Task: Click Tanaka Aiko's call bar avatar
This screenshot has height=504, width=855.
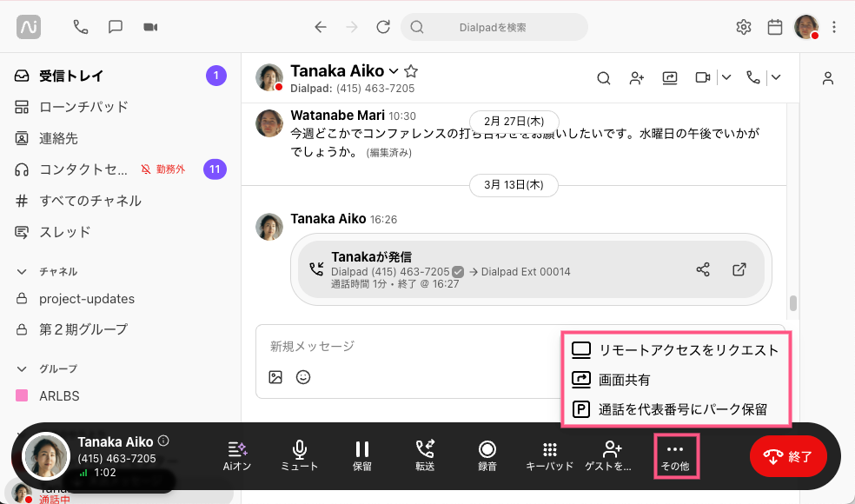Action: 46,456
